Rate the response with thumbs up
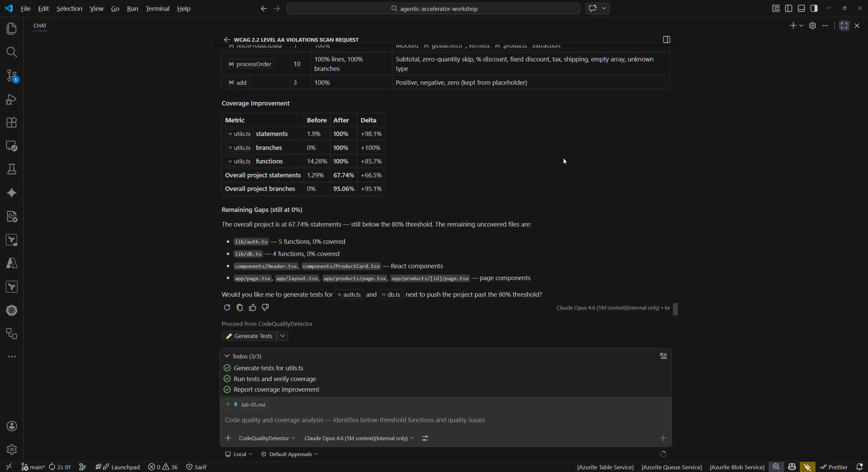Image resolution: width=868 pixels, height=472 pixels. click(252, 307)
